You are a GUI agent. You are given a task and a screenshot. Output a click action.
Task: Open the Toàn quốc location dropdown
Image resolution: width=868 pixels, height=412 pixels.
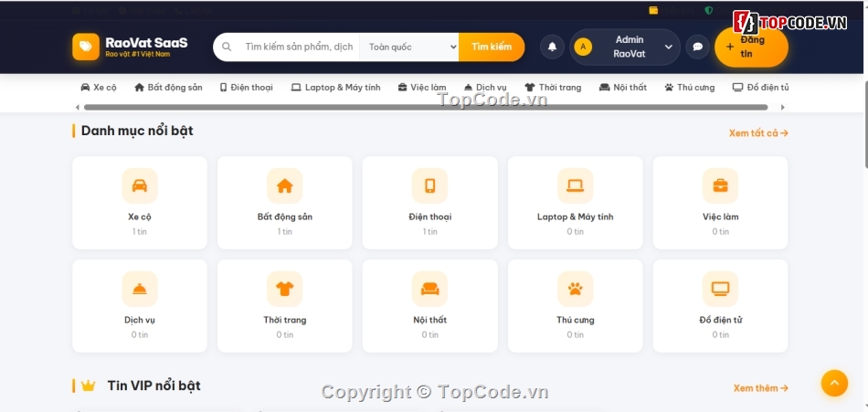coord(409,48)
